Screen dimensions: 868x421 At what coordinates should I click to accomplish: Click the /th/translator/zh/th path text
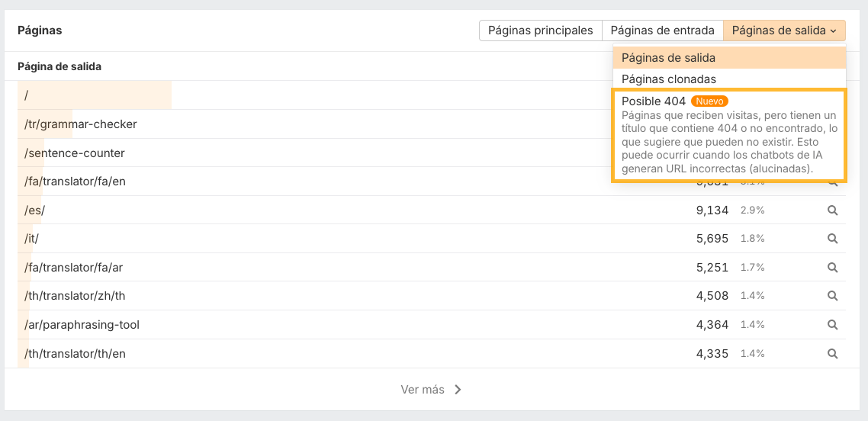pyautogui.click(x=75, y=296)
